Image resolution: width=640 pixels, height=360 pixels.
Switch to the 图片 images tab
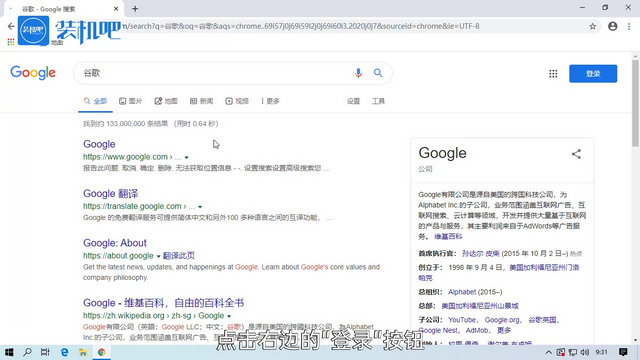coord(131,101)
